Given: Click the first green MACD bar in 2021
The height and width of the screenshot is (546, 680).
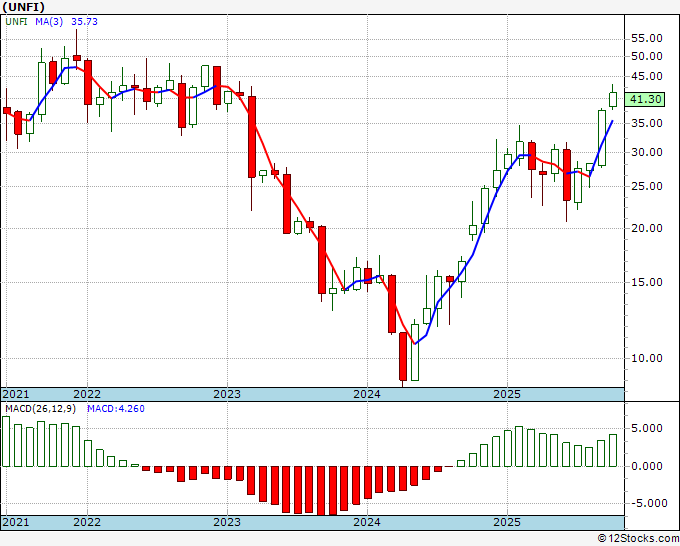Looking at the screenshot, I should pos(6,441).
